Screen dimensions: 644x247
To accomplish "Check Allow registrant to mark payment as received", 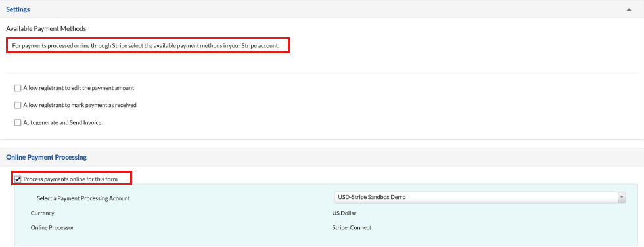I will [x=18, y=105].
